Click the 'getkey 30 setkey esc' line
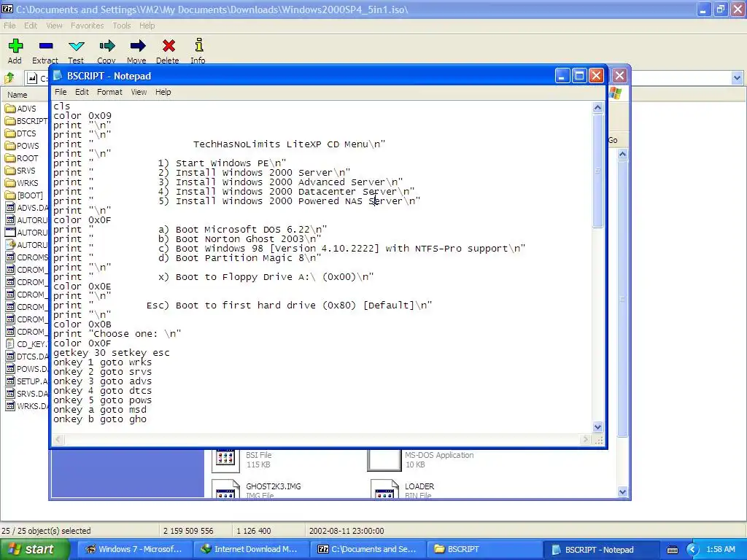 (x=112, y=353)
